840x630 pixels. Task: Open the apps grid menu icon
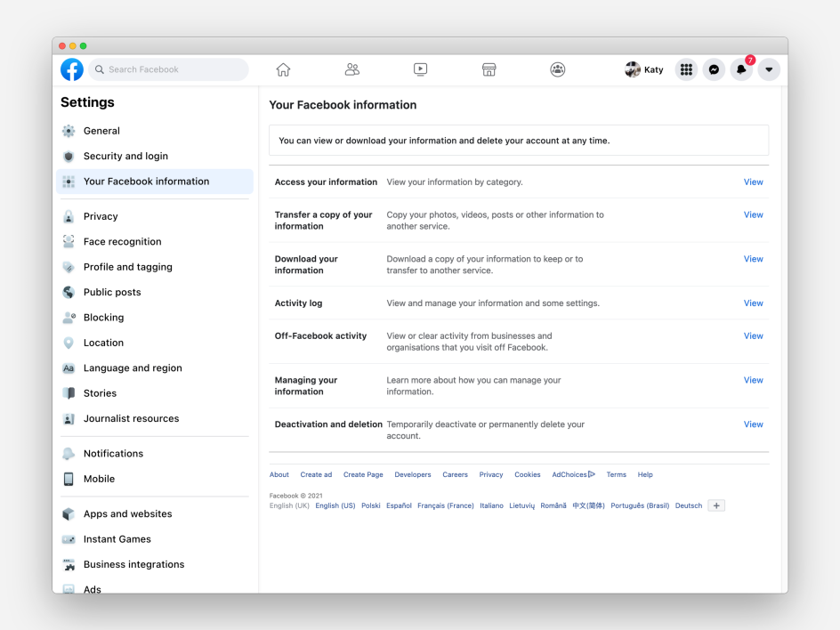point(686,69)
